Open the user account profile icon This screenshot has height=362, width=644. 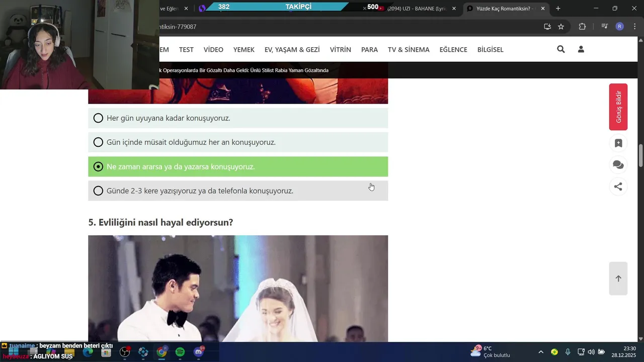pos(581,49)
